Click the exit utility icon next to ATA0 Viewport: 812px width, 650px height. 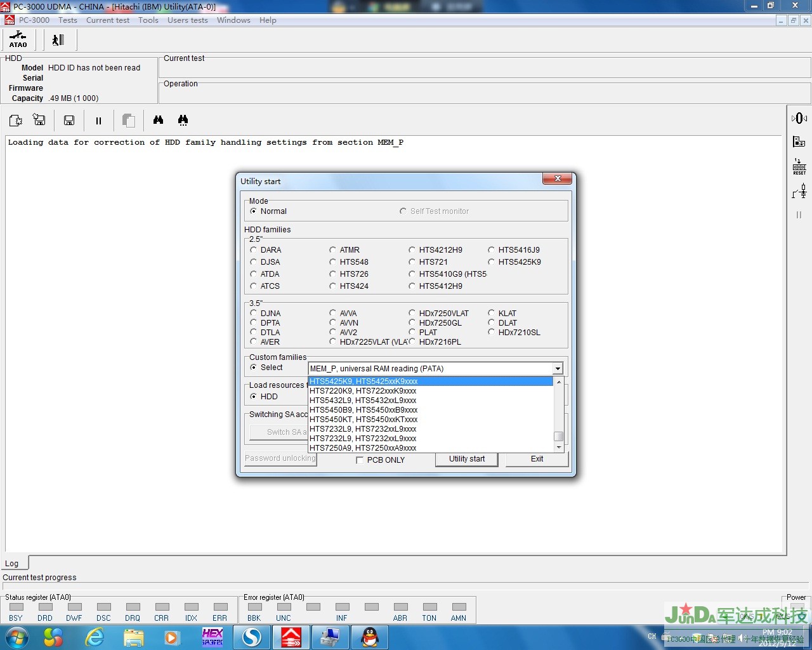tap(58, 40)
